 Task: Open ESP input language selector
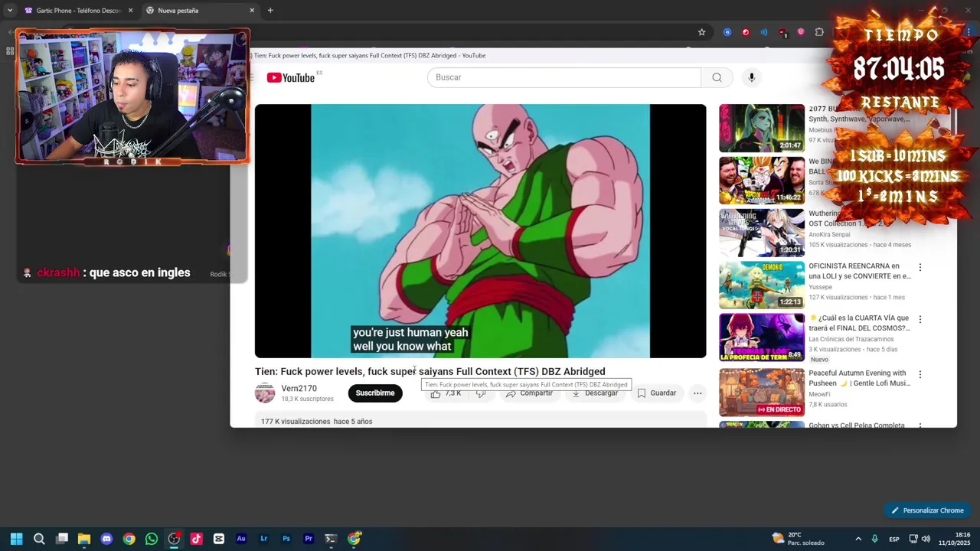[893, 540]
